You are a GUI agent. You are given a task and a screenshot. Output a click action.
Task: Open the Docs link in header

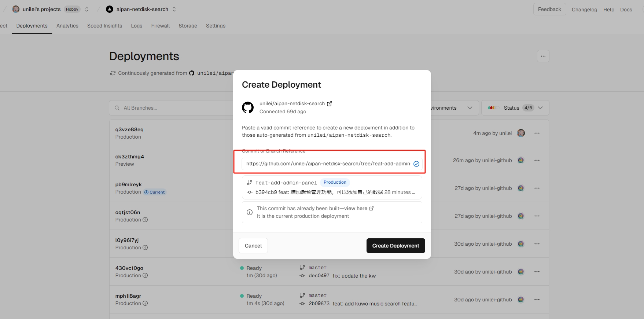[x=626, y=10]
